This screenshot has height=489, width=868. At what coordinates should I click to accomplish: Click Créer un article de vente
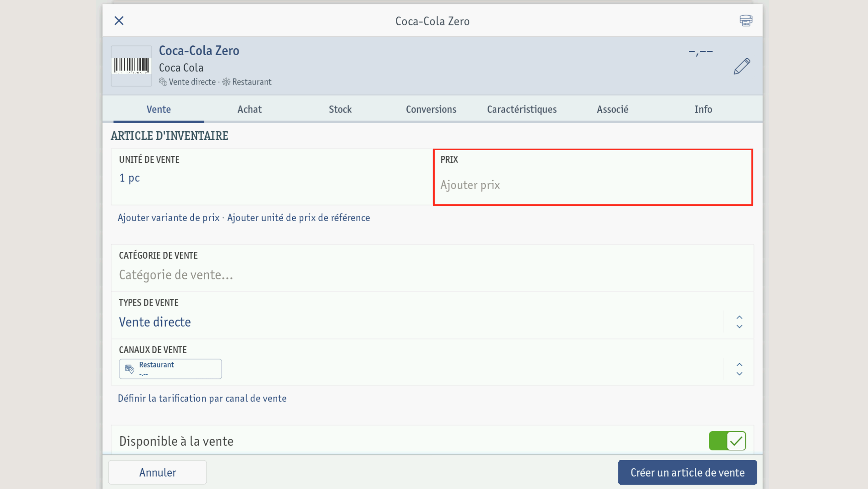pyautogui.click(x=688, y=472)
